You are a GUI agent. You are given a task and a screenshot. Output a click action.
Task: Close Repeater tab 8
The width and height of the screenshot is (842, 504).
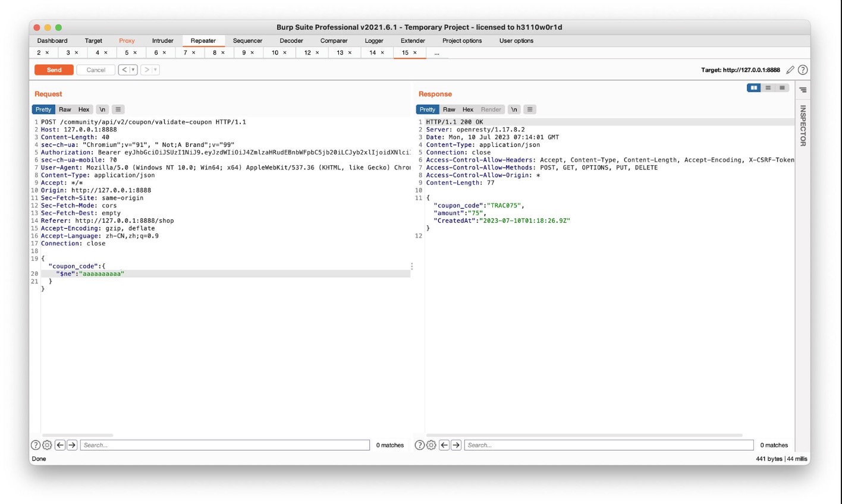(223, 53)
